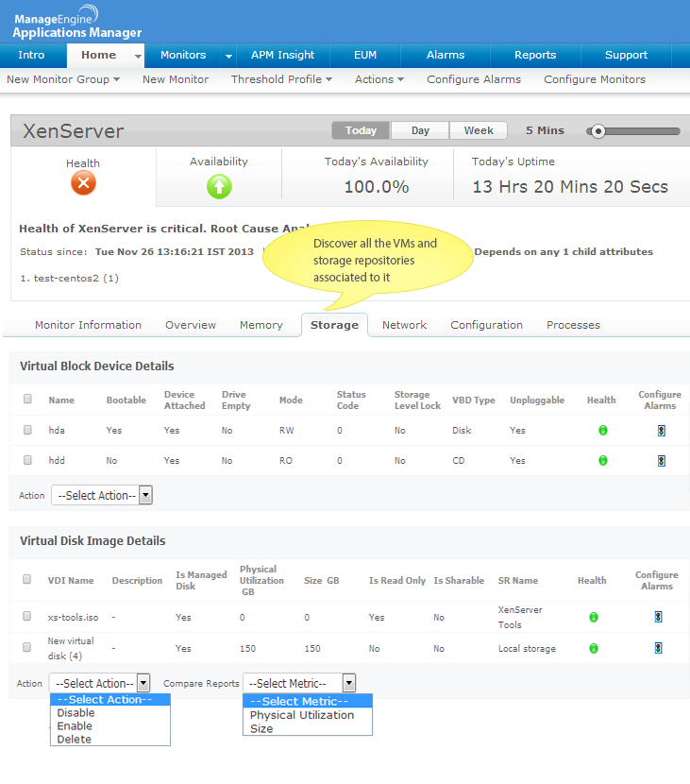Screen dimensions: 690x784
Task: Check the xs-tools.iso row checkbox
Action: (x=27, y=616)
